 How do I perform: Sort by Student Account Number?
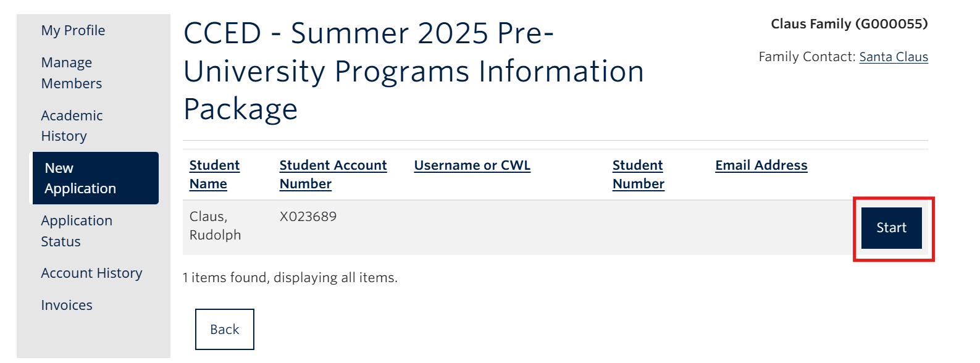coord(333,174)
